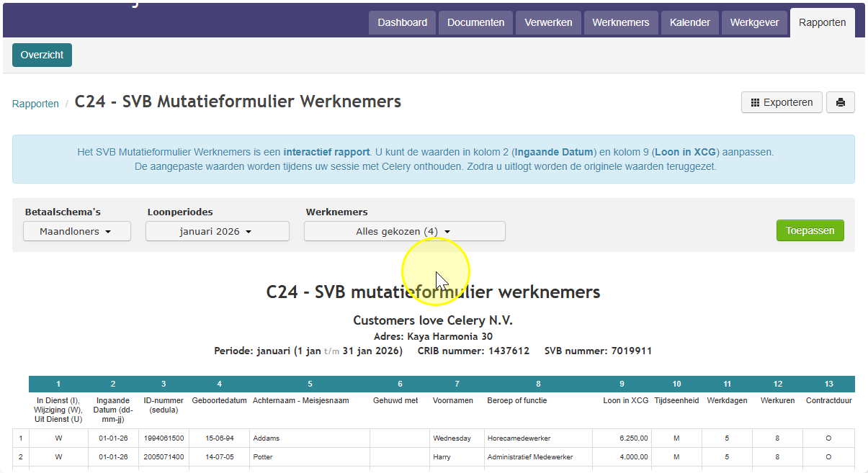Click ID-nummer 2005071400

(x=164, y=456)
